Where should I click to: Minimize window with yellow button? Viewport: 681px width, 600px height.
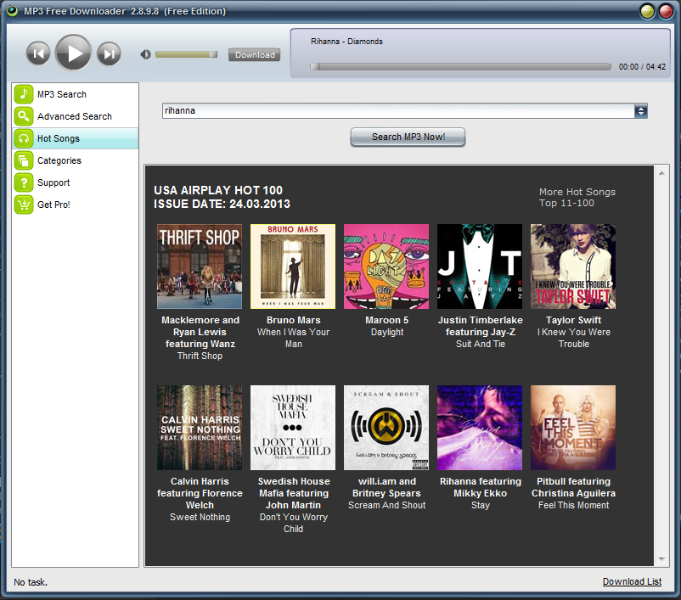click(x=647, y=11)
